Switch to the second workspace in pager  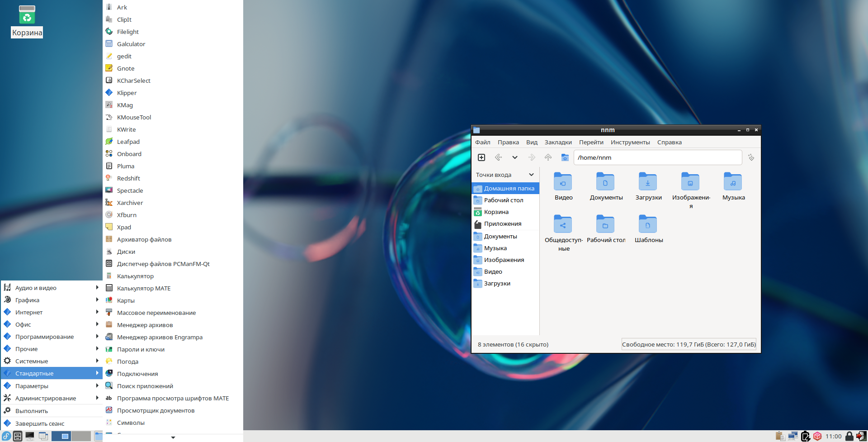point(81,436)
